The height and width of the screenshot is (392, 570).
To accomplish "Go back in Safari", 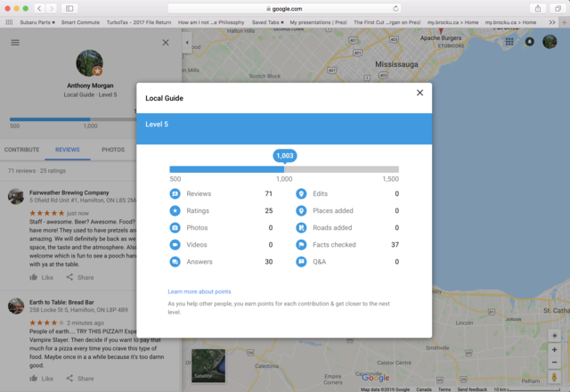I will (x=39, y=8).
